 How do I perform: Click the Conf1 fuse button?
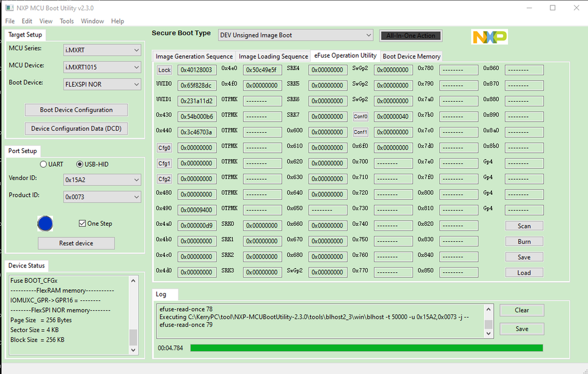point(360,132)
